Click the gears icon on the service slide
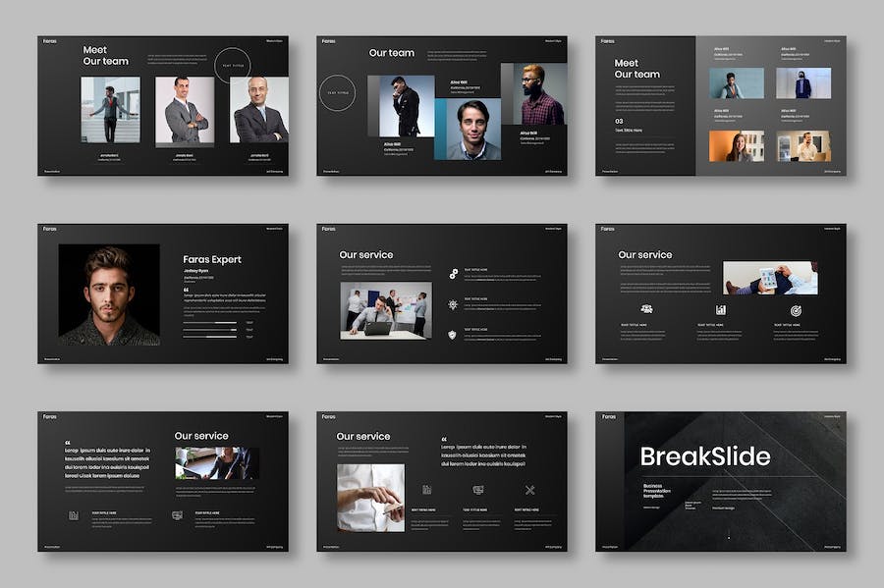The width and height of the screenshot is (884, 588). pos(452,274)
